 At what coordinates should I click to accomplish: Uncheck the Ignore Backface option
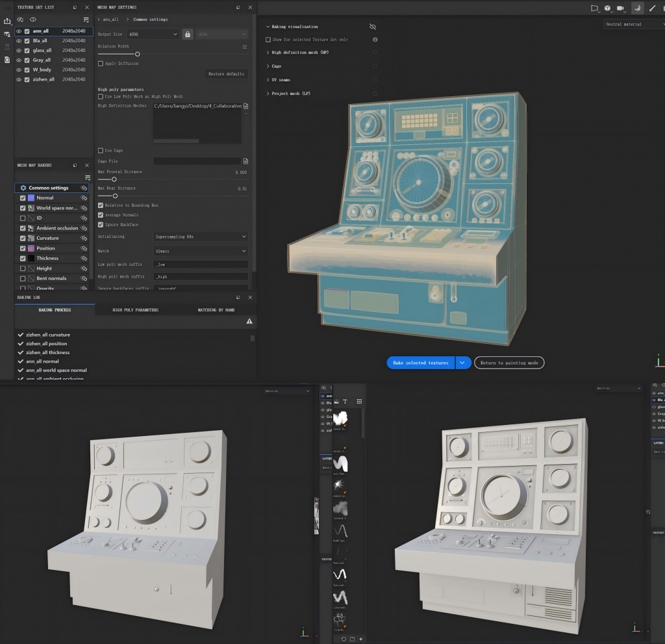(x=101, y=225)
